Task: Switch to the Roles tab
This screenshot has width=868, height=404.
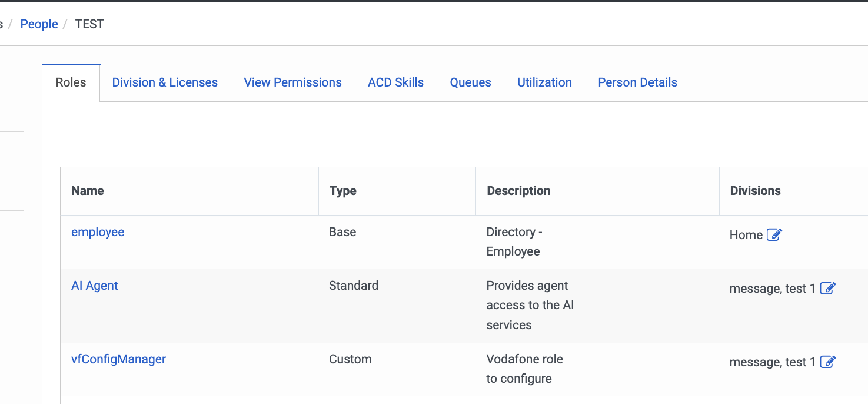Action: click(x=71, y=82)
